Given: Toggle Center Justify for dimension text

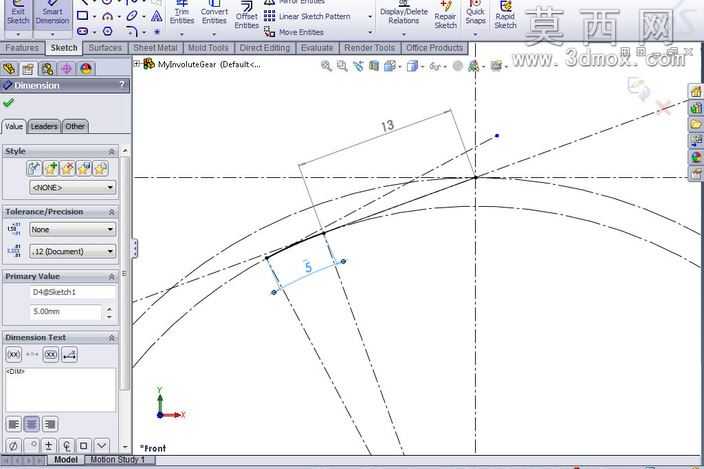Looking at the screenshot, I should pos(31,424).
